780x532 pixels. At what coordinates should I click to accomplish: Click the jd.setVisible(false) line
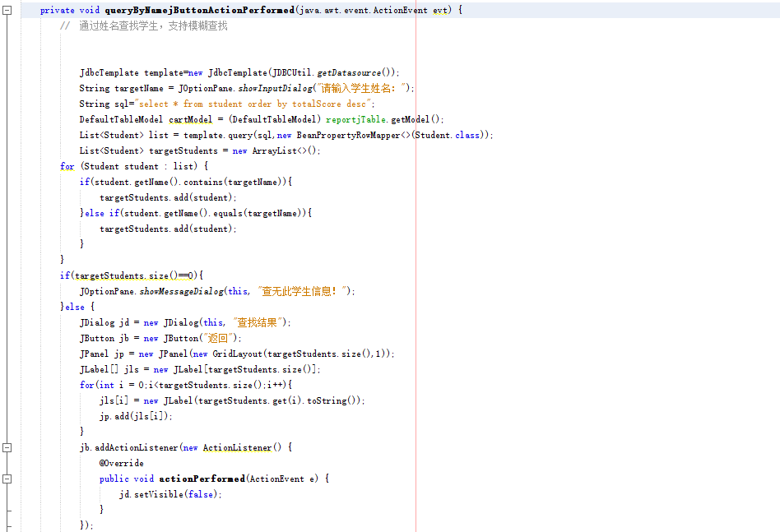click(170, 494)
